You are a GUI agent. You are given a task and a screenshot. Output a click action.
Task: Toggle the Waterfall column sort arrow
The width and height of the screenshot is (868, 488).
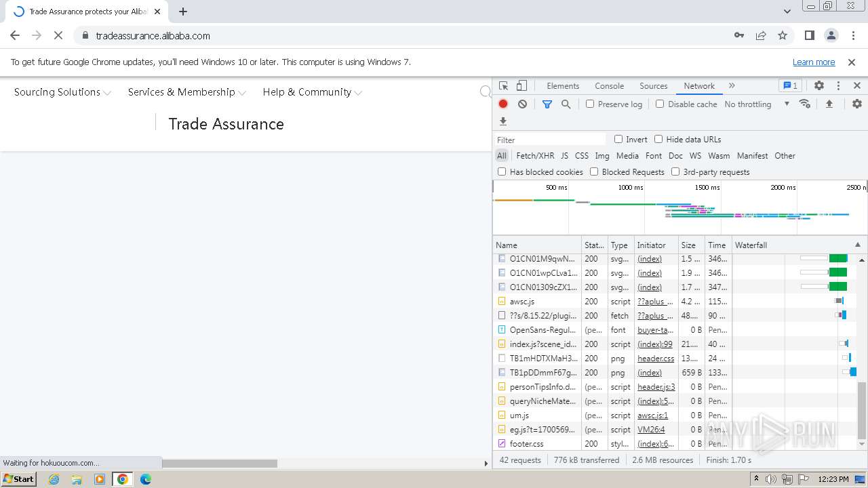858,245
